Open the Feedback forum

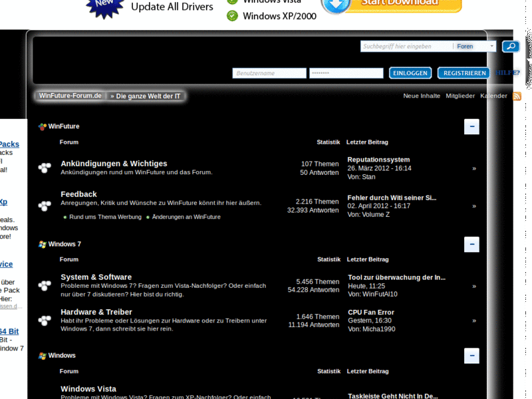tap(78, 194)
